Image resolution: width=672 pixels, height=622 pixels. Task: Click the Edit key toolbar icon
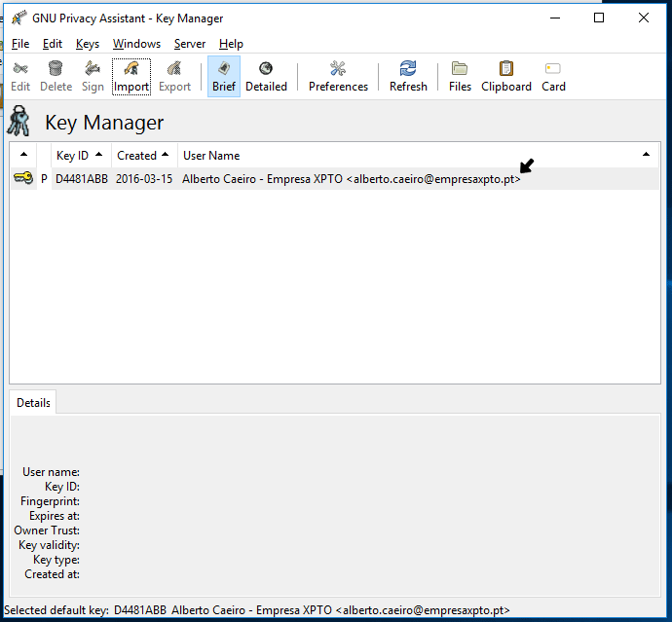tap(20, 76)
